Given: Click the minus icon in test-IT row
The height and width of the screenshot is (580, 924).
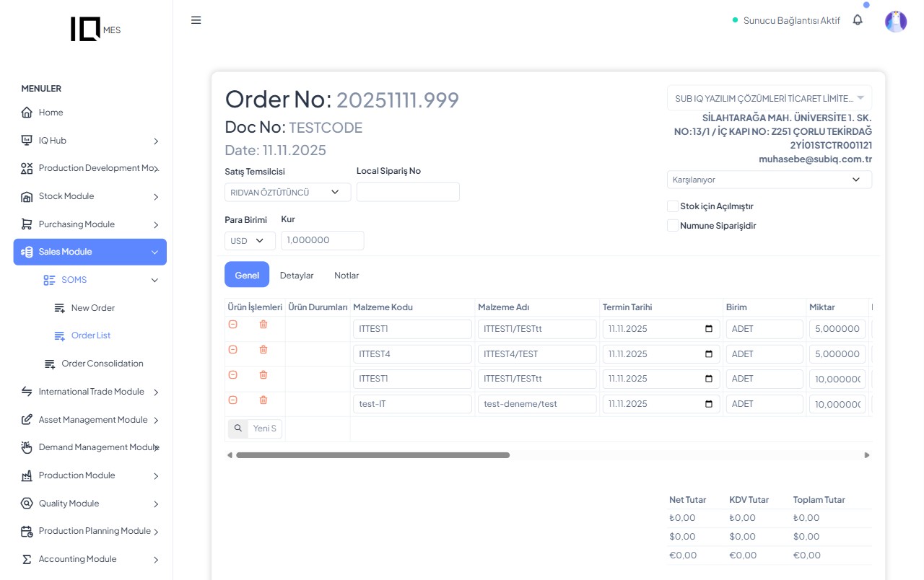Looking at the screenshot, I should (232, 400).
